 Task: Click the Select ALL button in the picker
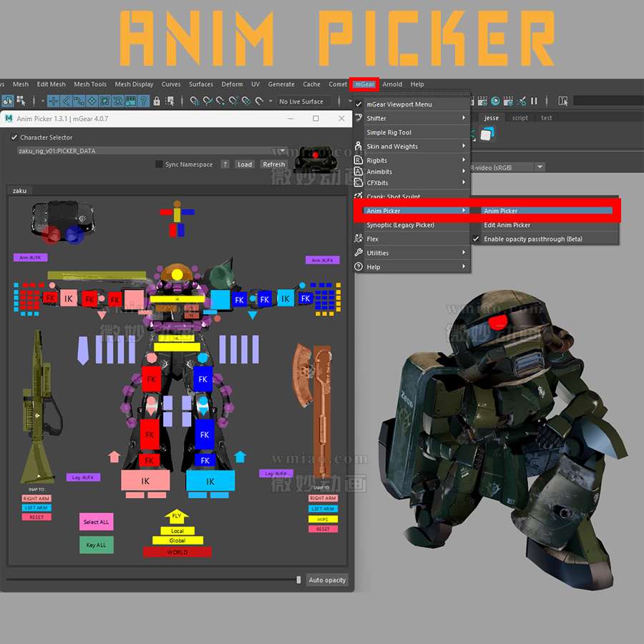click(96, 522)
